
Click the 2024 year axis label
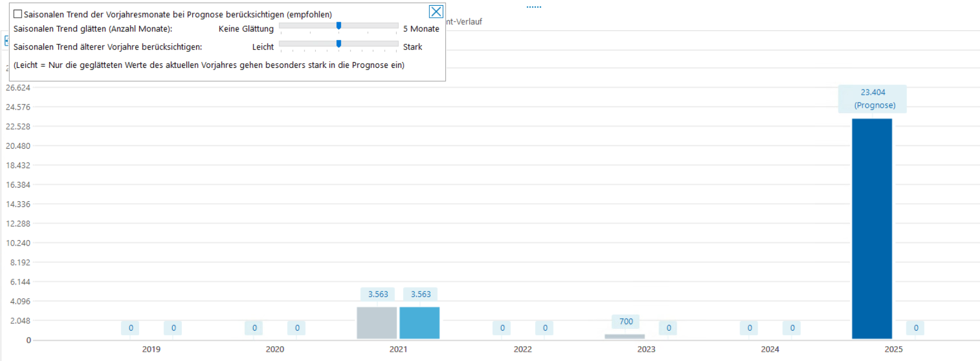(770, 349)
